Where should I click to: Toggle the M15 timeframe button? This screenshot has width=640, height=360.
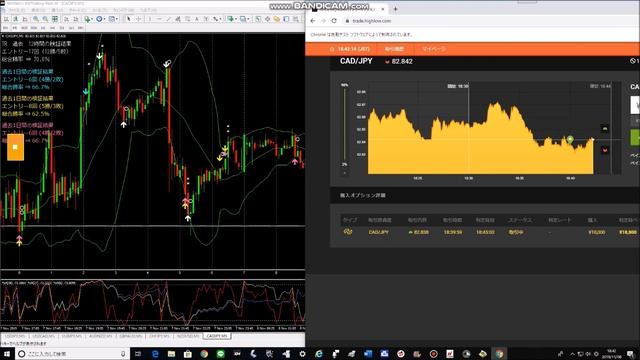[24, 28]
